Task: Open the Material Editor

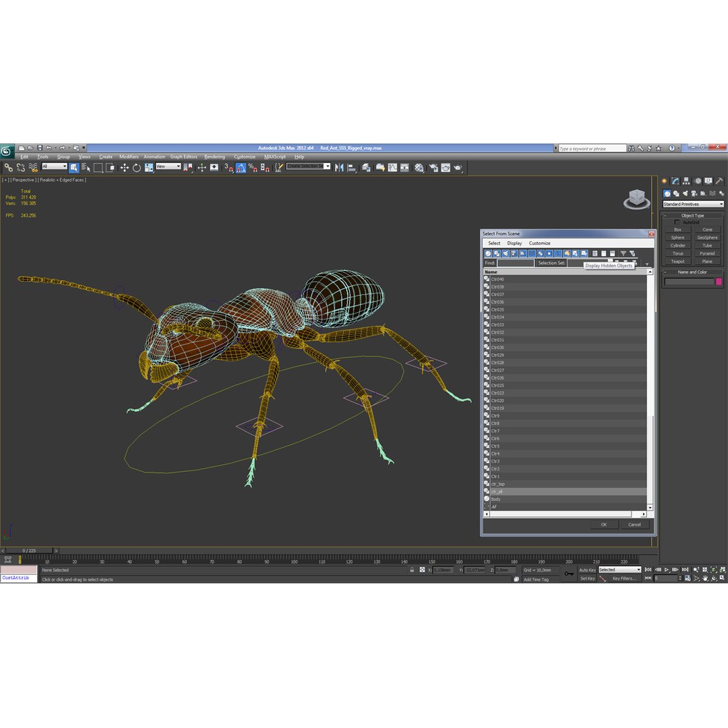Action: (x=419, y=168)
